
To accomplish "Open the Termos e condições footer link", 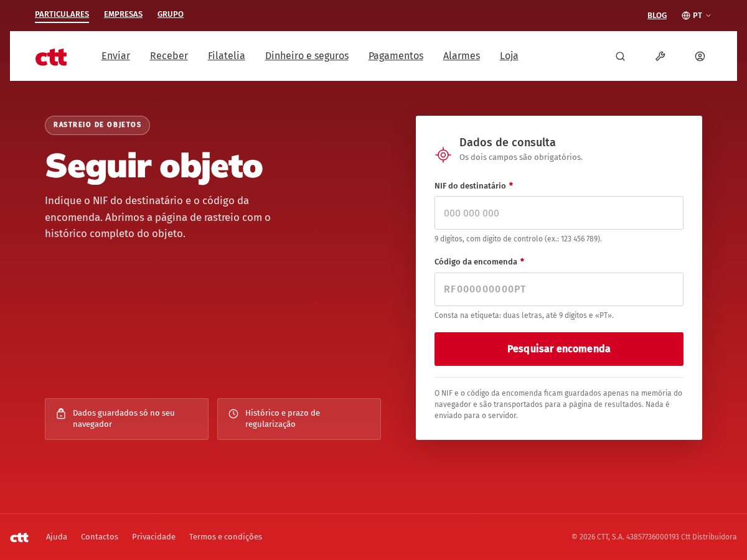I will pyautogui.click(x=225, y=537).
